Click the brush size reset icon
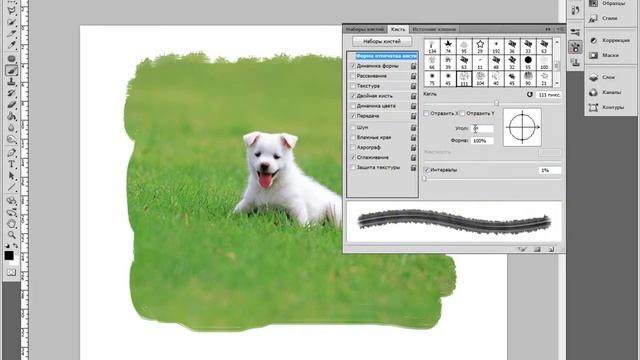The height and width of the screenshot is (360, 640). coord(529,94)
